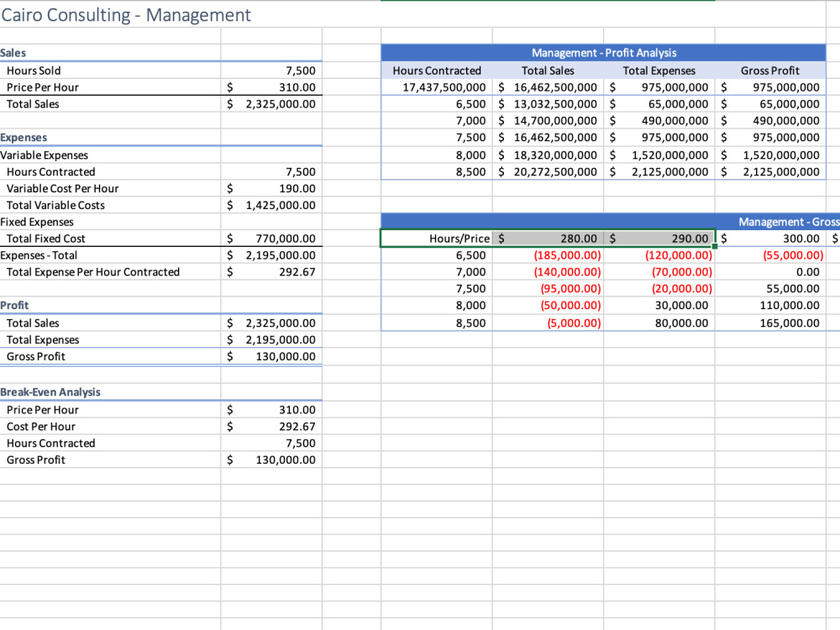Click the 65,000,000 Total Expenses cell
The width and height of the screenshot is (840, 630).
[x=659, y=104]
